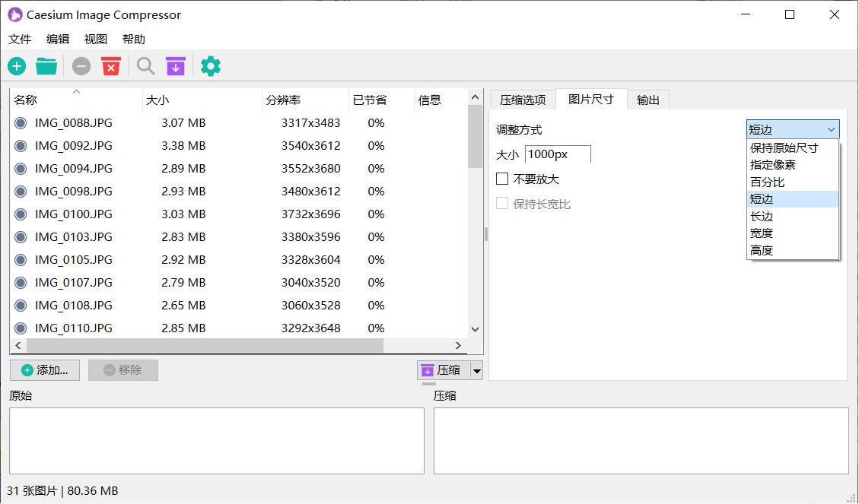The width and height of the screenshot is (859, 504).
Task: Click the magnifier preview icon
Action: 145,67
